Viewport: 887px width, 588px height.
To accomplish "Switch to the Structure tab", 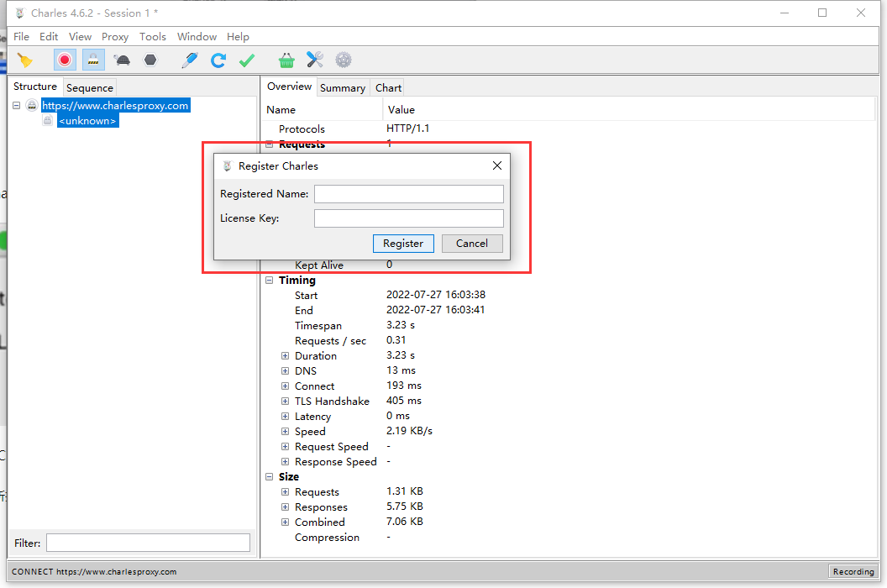I will coord(35,87).
